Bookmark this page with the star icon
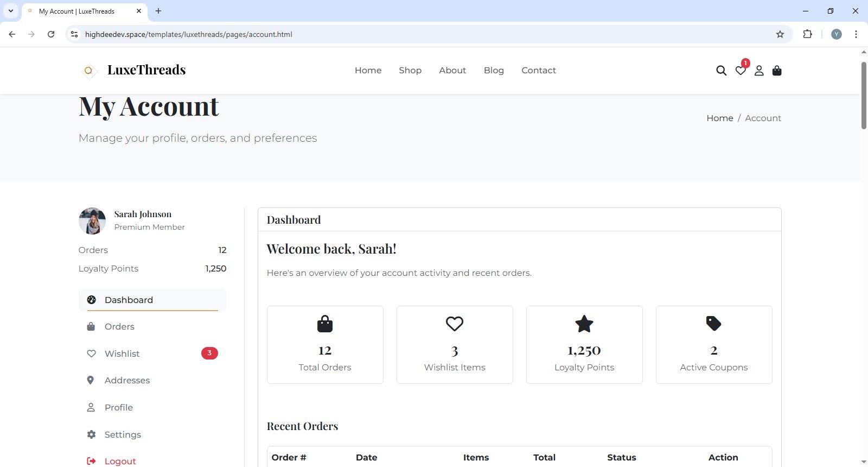The width and height of the screenshot is (868, 467). tap(780, 34)
